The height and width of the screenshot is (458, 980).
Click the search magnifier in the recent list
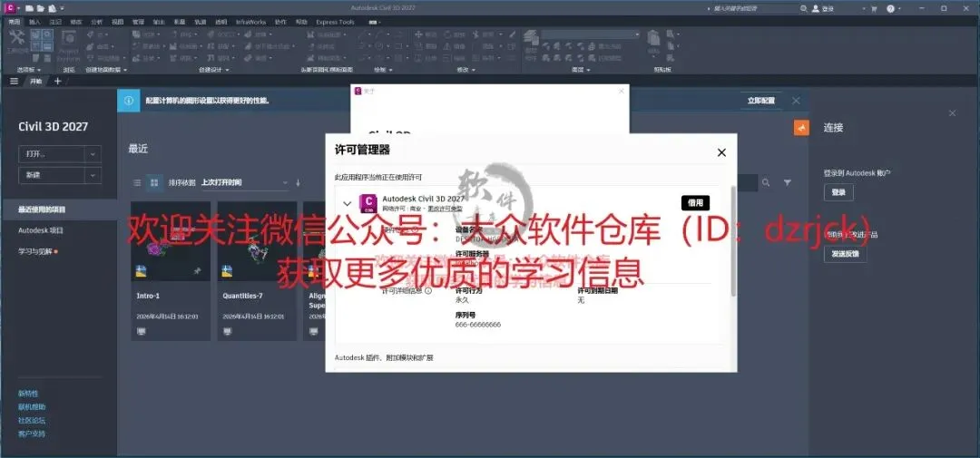(766, 182)
